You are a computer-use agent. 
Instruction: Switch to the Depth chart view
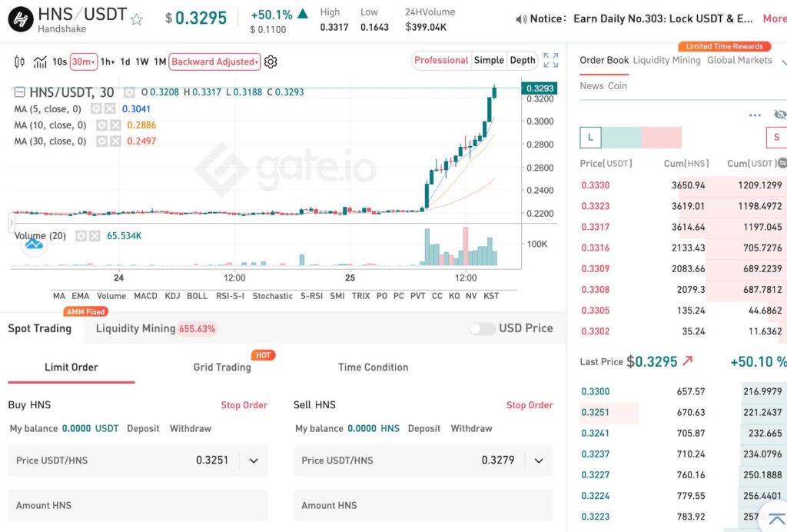[523, 60]
